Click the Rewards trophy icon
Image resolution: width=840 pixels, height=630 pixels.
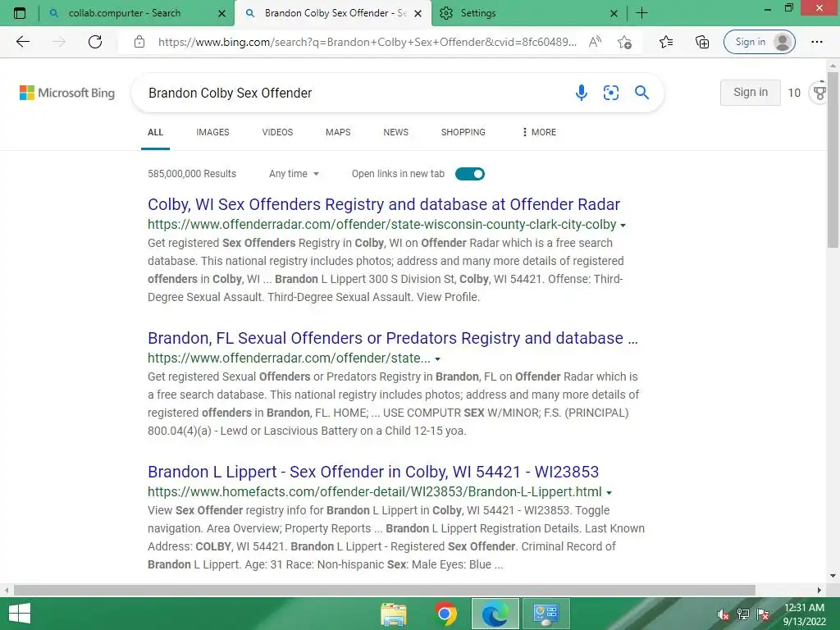[x=819, y=93]
